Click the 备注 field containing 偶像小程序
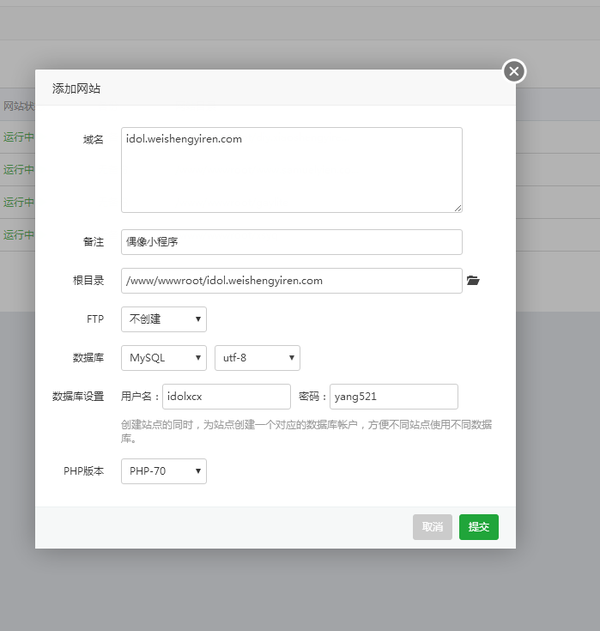Viewport: 600px width, 631px height. click(x=292, y=242)
